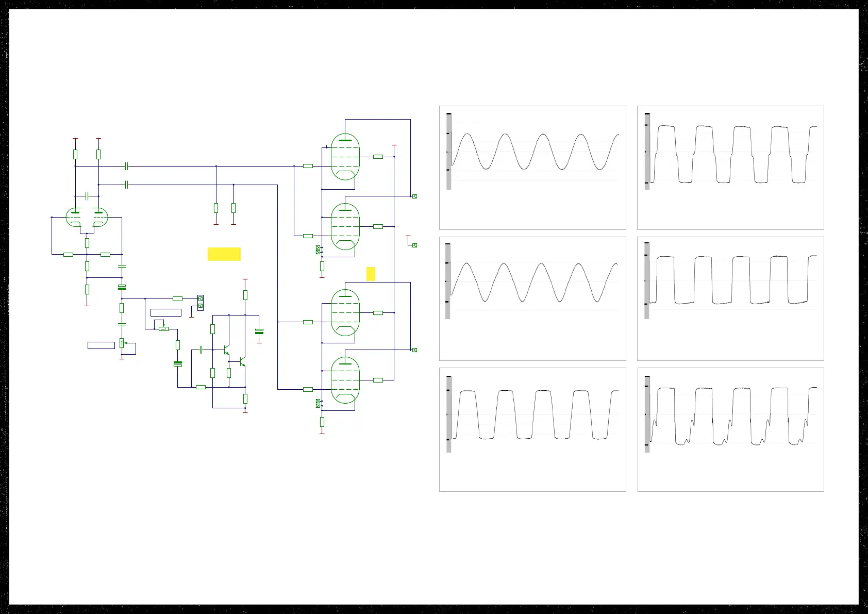Click the small yellow highlight near the pentodes

371,274
